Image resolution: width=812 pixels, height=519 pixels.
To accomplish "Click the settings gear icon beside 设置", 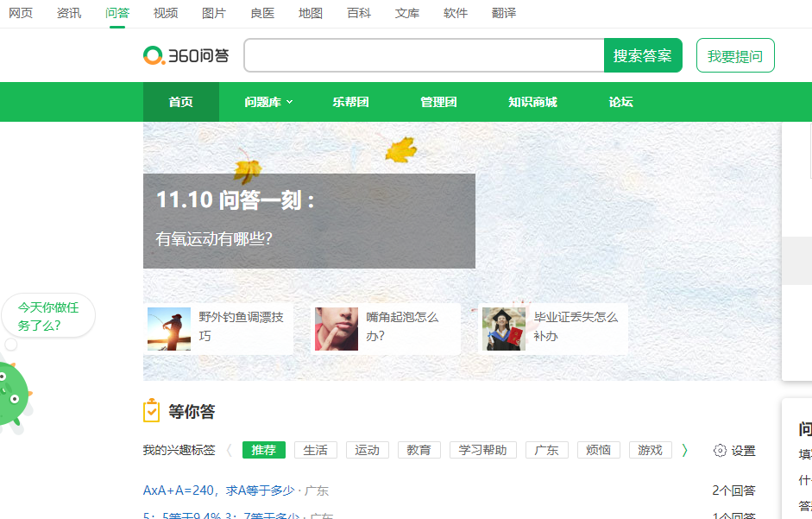I will pyautogui.click(x=720, y=450).
